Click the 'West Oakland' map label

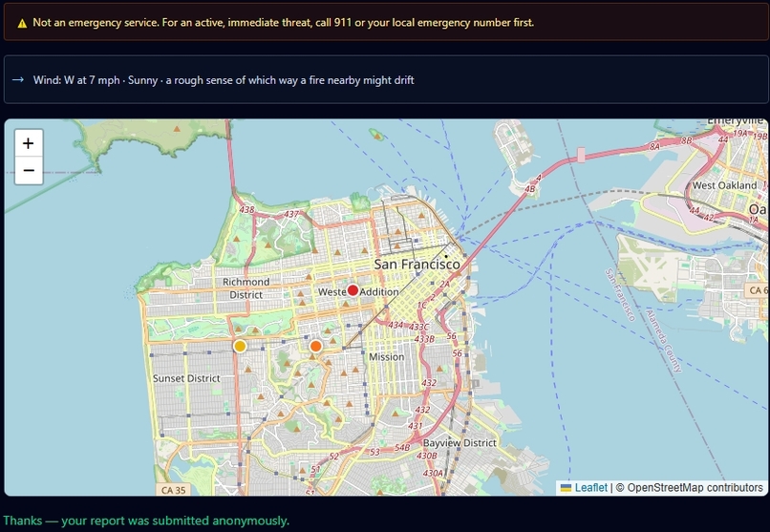pos(724,185)
